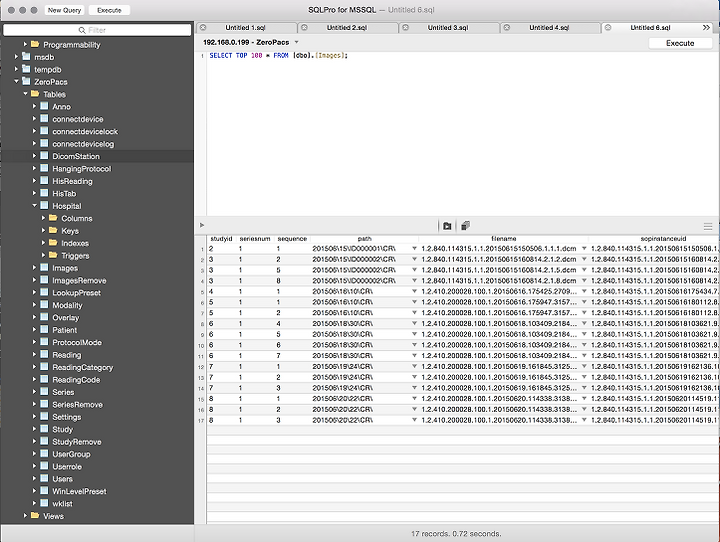The width and height of the screenshot is (720, 542).
Task: Collapse the Hospital table node
Action: pos(34,206)
